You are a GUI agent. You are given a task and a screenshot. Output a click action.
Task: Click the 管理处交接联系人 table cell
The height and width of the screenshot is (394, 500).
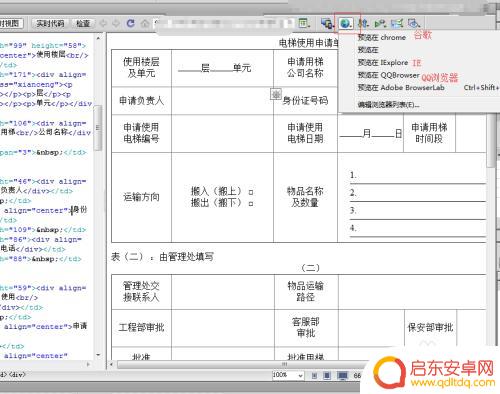point(141,292)
